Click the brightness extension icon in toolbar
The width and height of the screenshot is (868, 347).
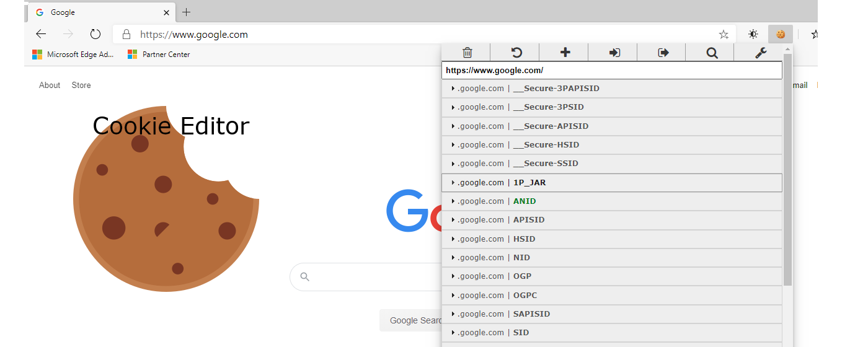(x=753, y=34)
